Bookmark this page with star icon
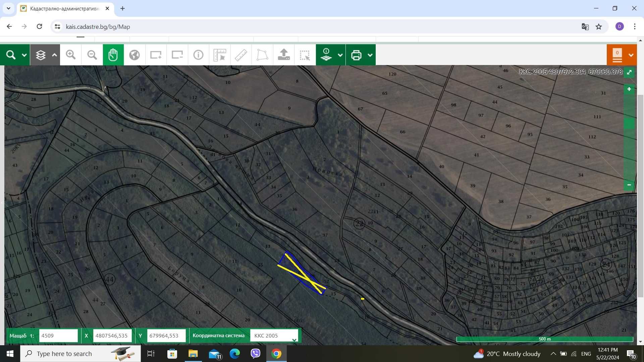The height and width of the screenshot is (362, 644). 599,27
